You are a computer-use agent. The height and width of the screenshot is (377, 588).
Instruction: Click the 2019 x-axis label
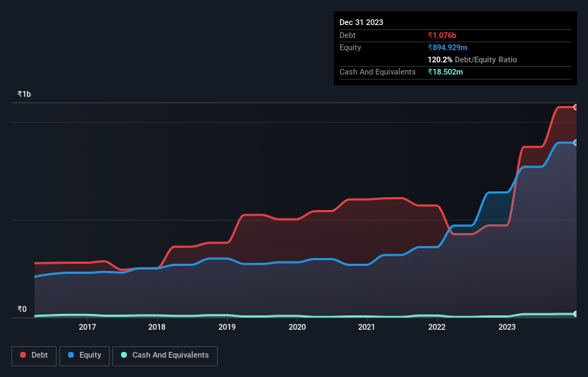tap(227, 327)
